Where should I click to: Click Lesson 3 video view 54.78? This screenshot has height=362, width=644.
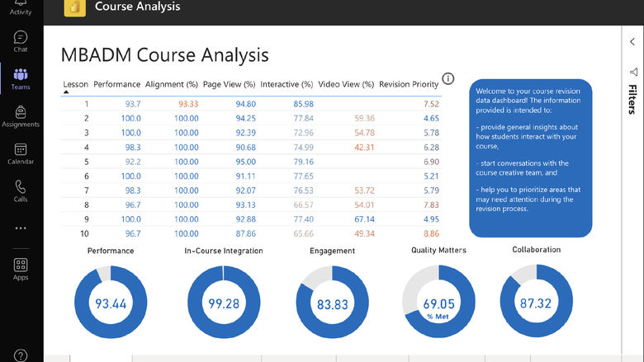(x=364, y=133)
